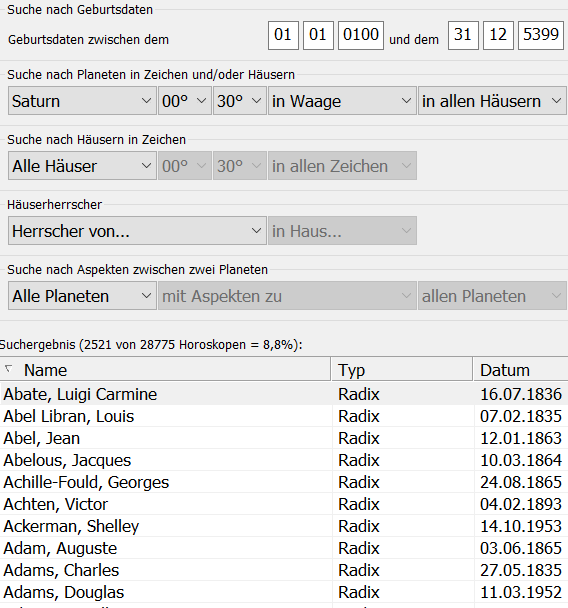This screenshot has height=608, width=568.
Task: Sort results by the Datum column header
Action: click(521, 370)
